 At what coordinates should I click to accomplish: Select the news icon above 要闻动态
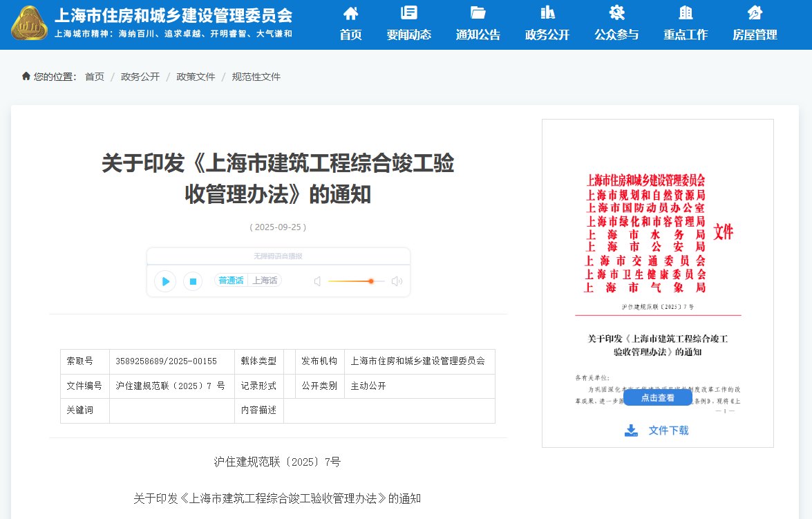coord(409,12)
